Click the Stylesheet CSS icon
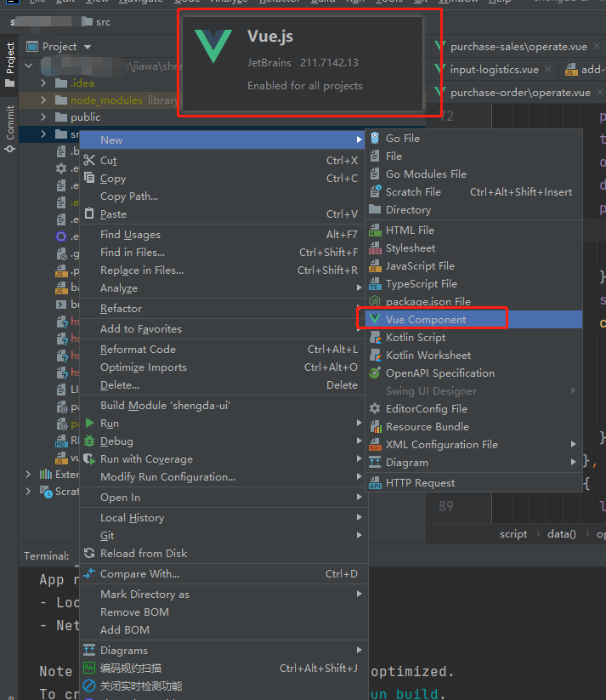This screenshot has width=606, height=700. point(375,248)
